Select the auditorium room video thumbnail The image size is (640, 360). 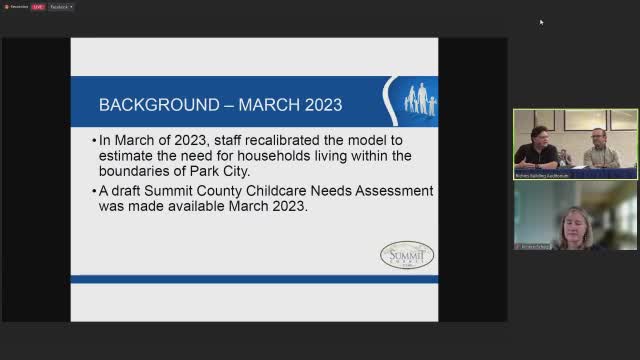pos(575,144)
